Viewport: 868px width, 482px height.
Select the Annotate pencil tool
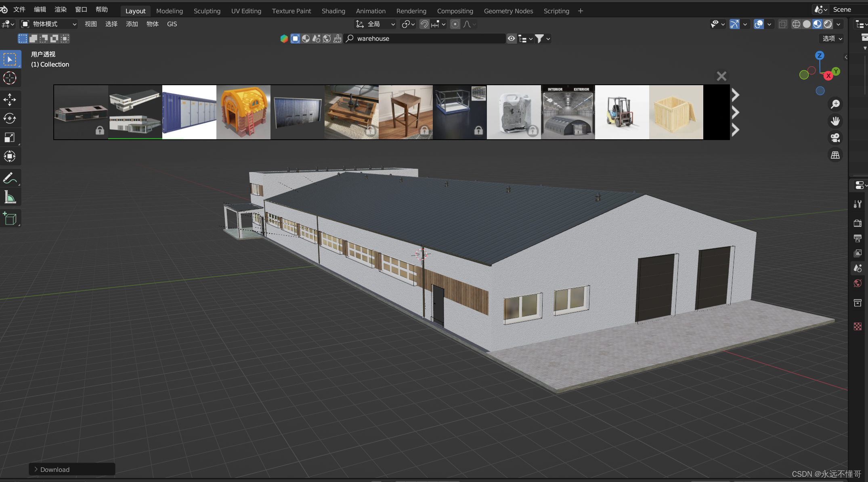pos(10,178)
